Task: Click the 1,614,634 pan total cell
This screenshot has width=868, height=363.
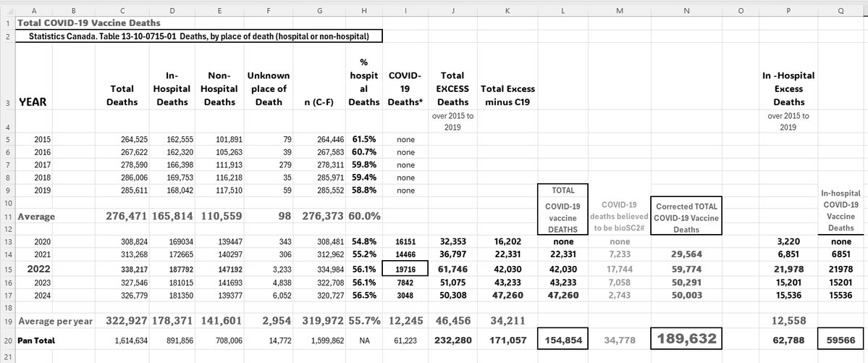Action: point(122,341)
